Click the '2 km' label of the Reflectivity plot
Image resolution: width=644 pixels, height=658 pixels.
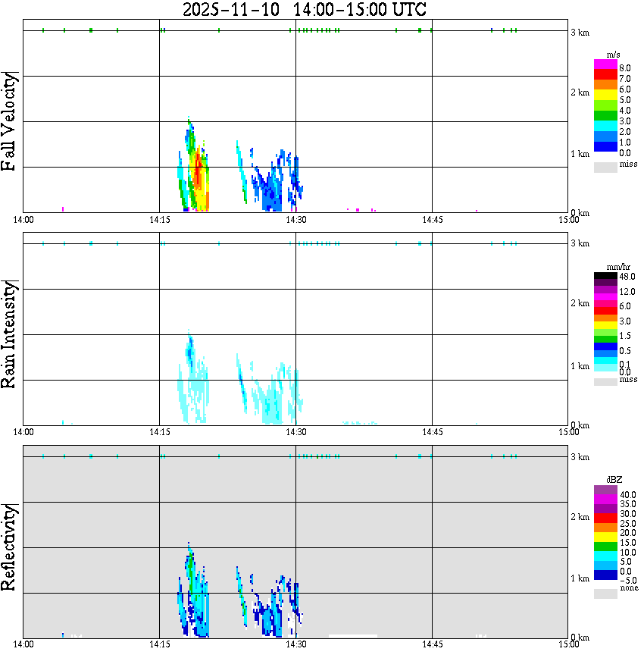tap(580, 517)
